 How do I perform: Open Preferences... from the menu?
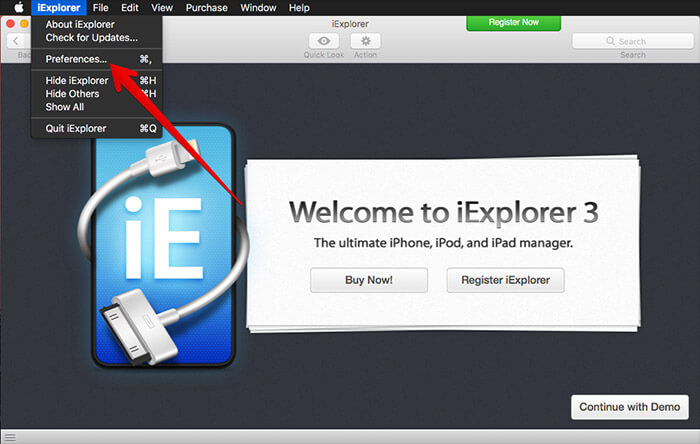pyautogui.click(x=96, y=59)
